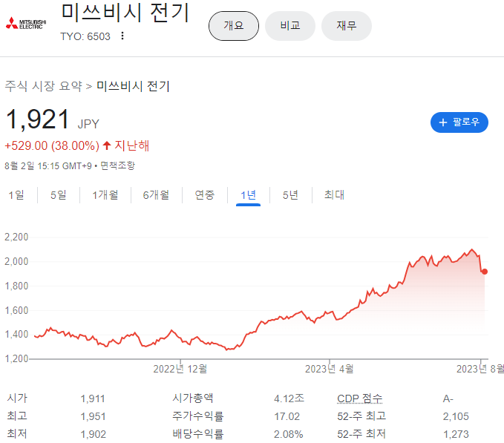Viewport: 504px width, 443px height.
Task: Click the red current-price dot on chart
Action: 485,272
